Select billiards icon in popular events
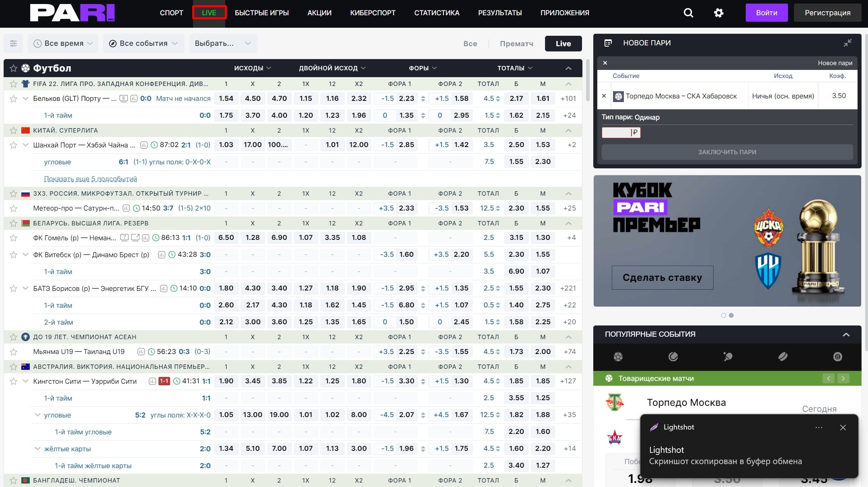Viewport: 868px width, 487px height. click(x=837, y=356)
